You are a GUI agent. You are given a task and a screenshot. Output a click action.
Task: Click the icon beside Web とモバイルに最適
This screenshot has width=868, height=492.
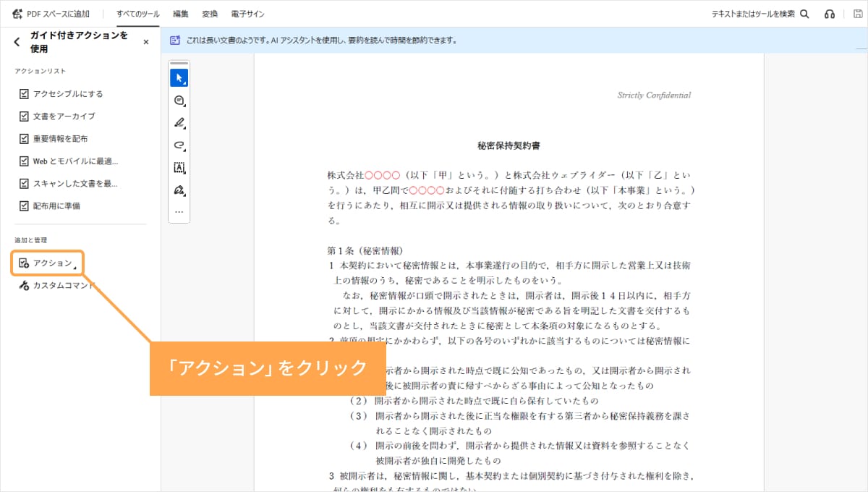[24, 161]
